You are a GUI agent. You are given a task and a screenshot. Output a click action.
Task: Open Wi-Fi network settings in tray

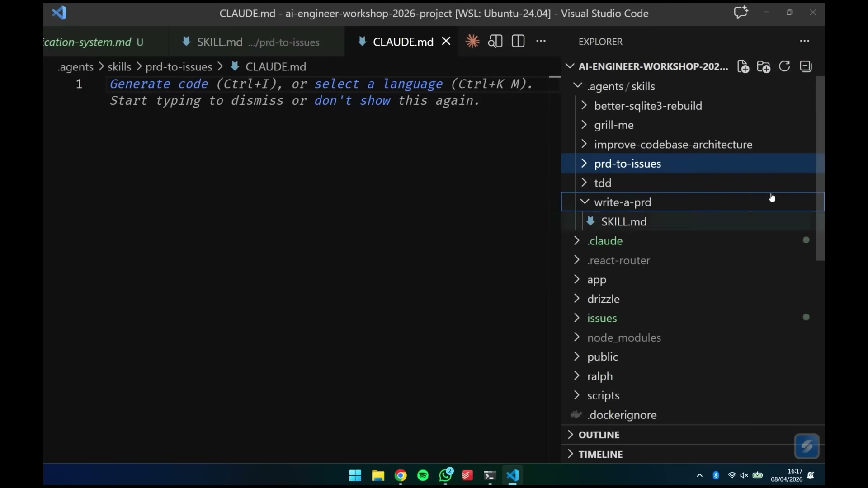pyautogui.click(x=732, y=475)
